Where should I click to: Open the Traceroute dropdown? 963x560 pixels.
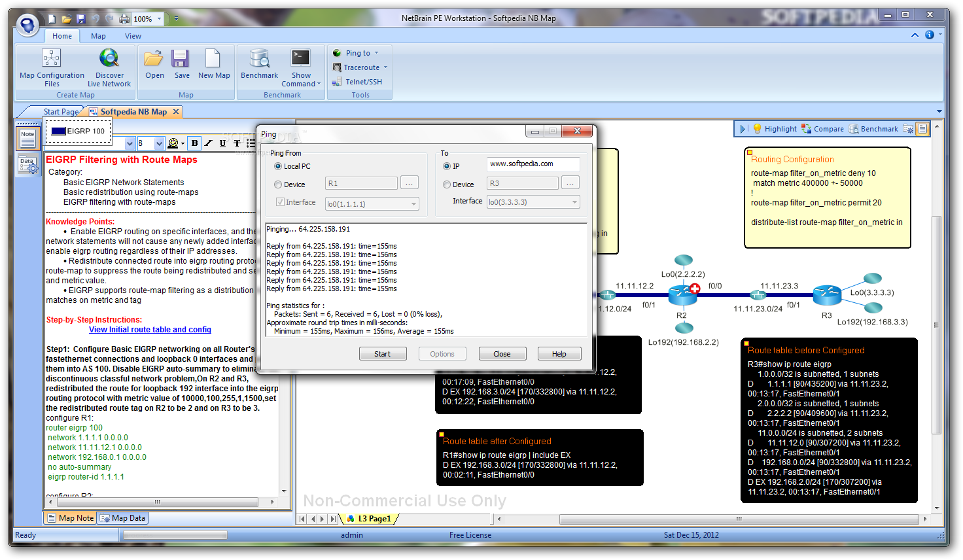(385, 67)
